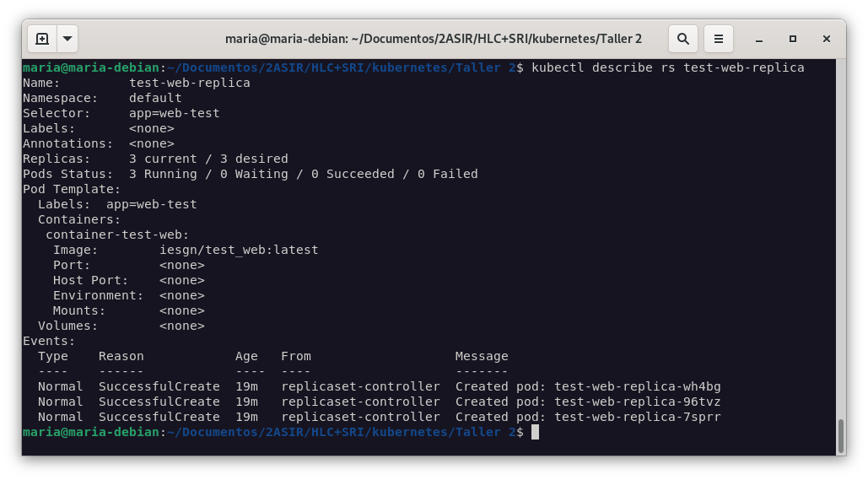Viewport: 868px width, 480px height.
Task: Click the Replicas line 3 current text
Action: click(x=163, y=159)
